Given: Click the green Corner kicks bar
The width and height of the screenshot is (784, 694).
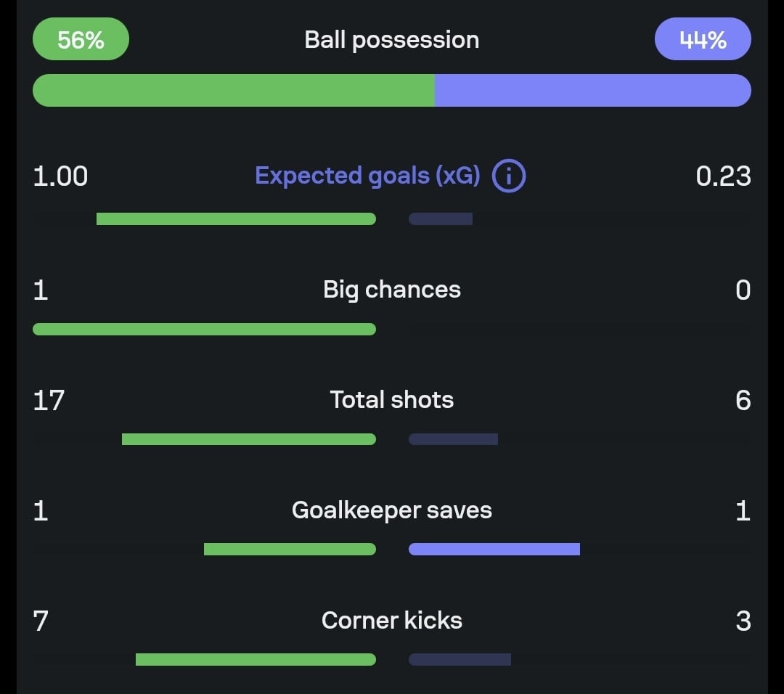Looking at the screenshot, I should click(x=256, y=659).
